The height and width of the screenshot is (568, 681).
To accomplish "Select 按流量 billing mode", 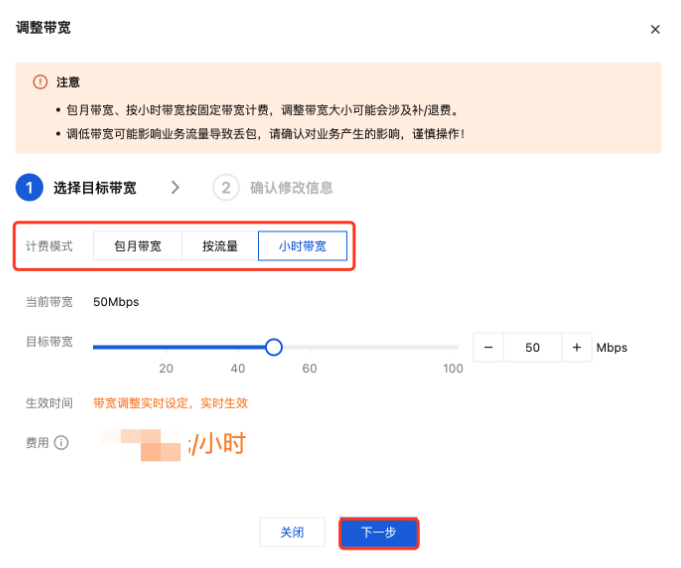I will click(220, 246).
